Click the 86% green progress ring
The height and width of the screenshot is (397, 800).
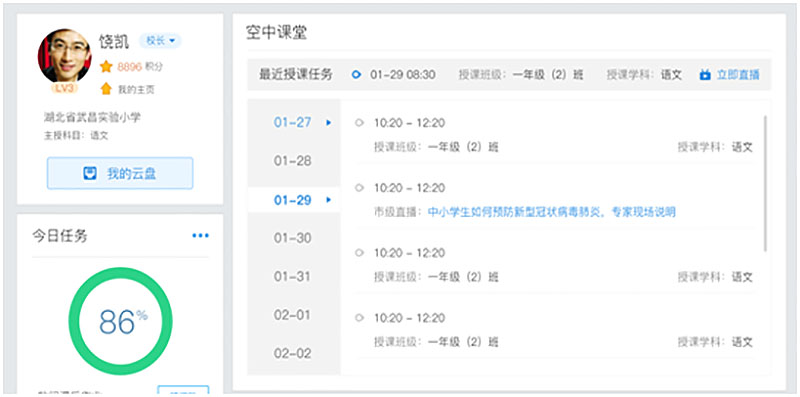pos(120,321)
